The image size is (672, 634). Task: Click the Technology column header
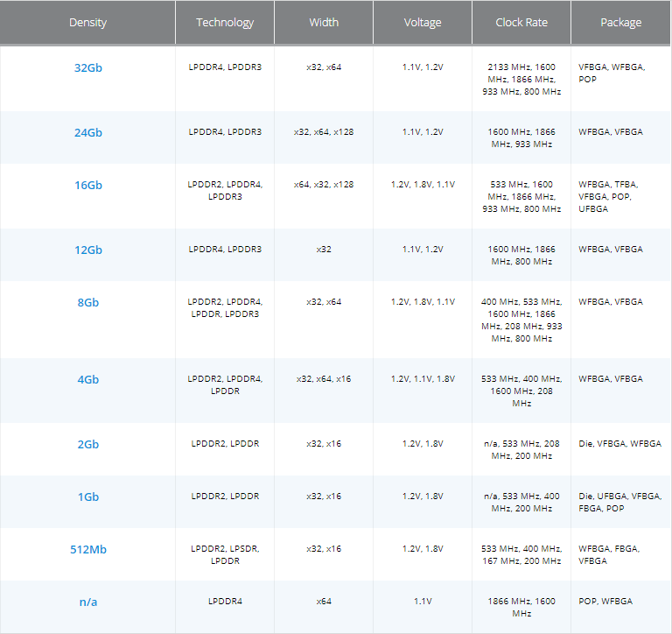[x=225, y=23]
